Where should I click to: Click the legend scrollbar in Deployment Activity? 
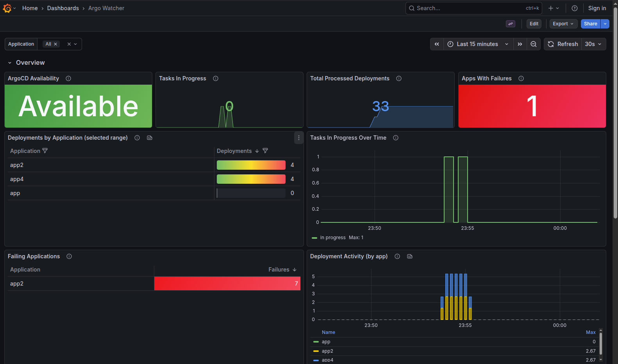point(601,343)
